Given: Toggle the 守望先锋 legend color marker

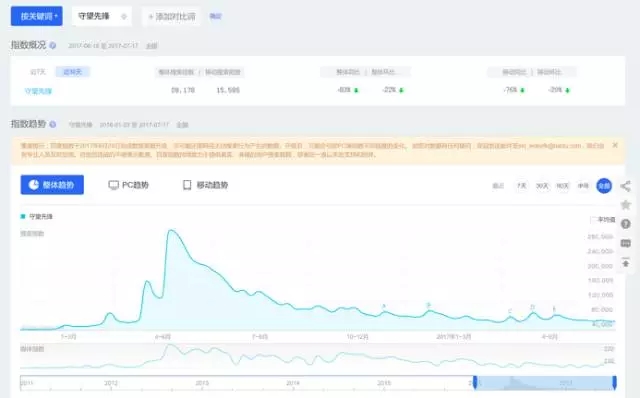Looking at the screenshot, I should (x=23, y=216).
